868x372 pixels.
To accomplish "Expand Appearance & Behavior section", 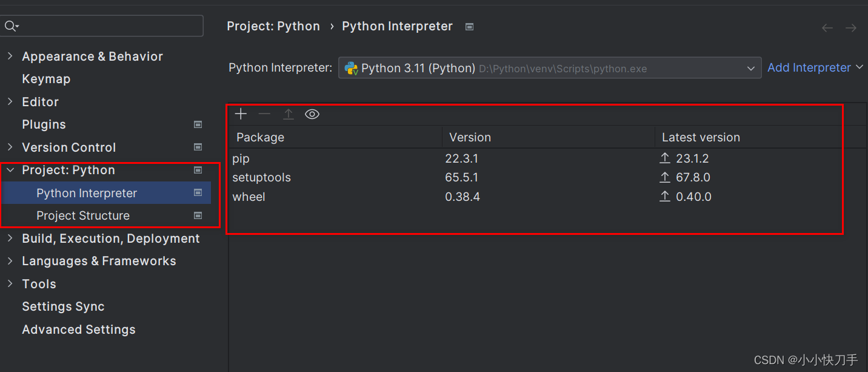I will pyautogui.click(x=10, y=56).
